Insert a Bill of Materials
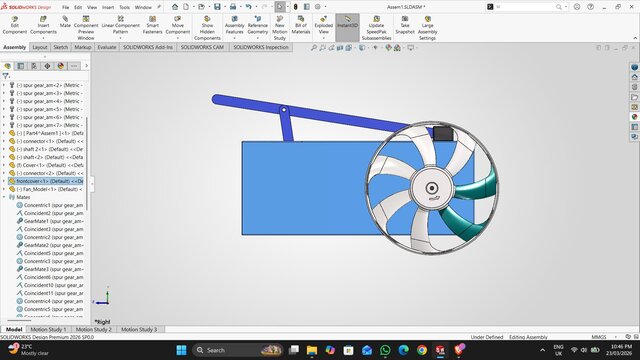The width and height of the screenshot is (640, 360). click(301, 25)
